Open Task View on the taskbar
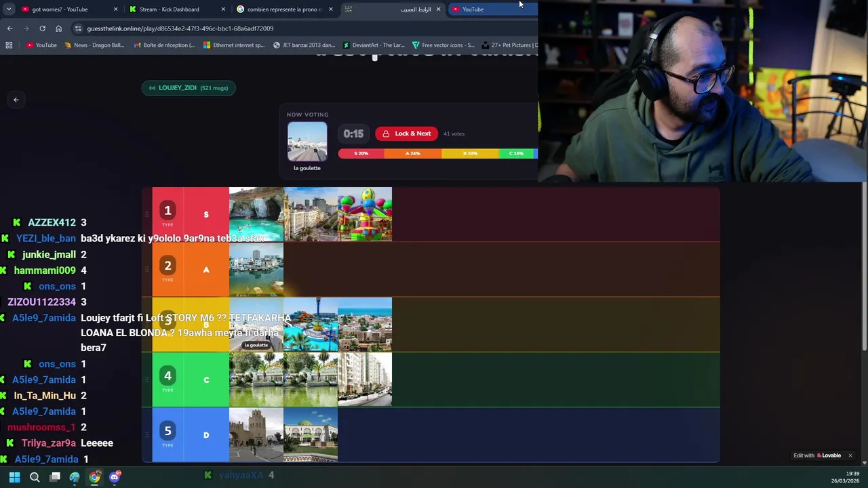The image size is (868, 488). pos(55,477)
